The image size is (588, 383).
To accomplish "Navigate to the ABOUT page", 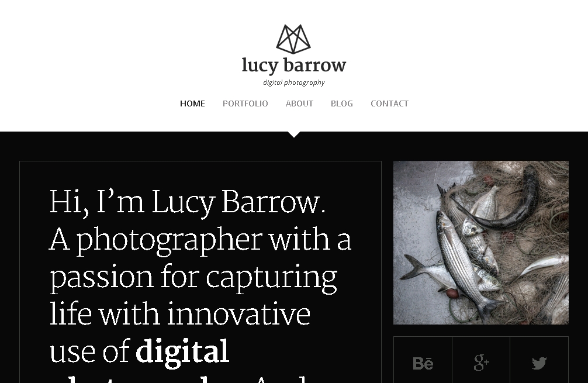I will point(299,103).
